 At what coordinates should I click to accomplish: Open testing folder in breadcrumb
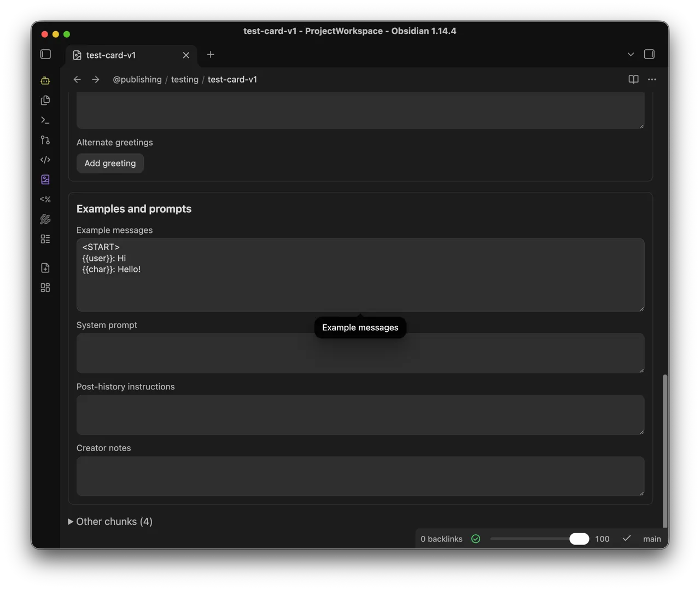185,79
